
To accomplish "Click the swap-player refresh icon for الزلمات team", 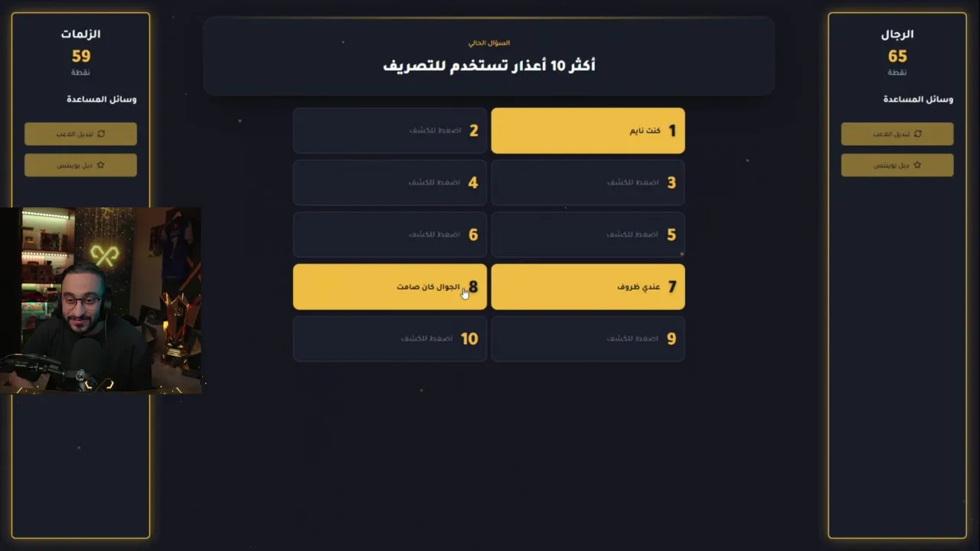I will click(x=101, y=134).
